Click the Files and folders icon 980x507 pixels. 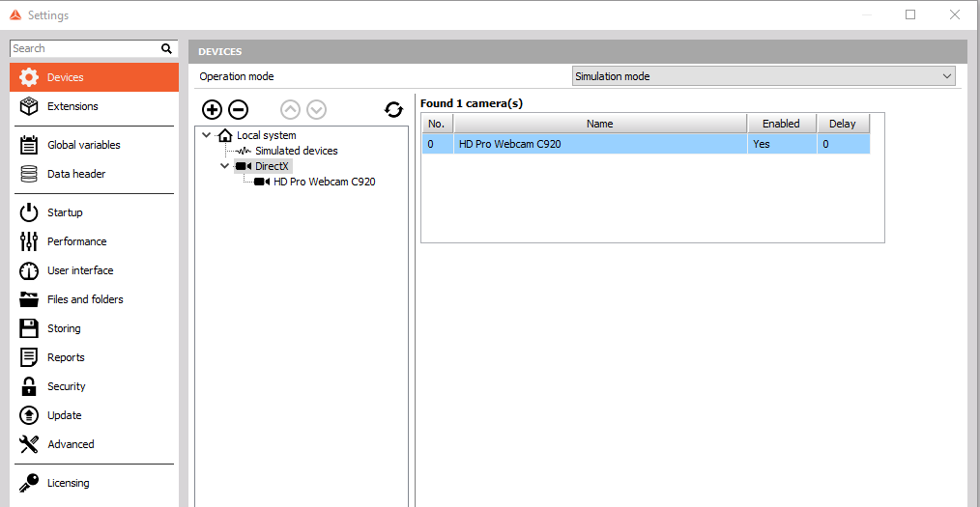(x=29, y=299)
